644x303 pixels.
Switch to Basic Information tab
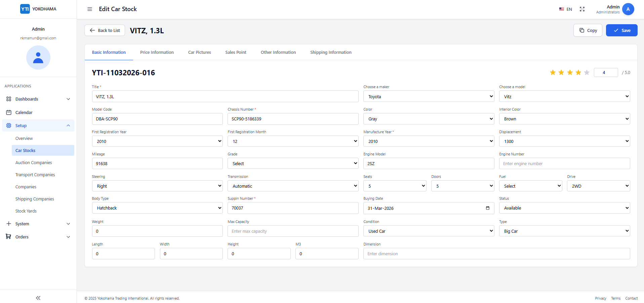(109, 52)
